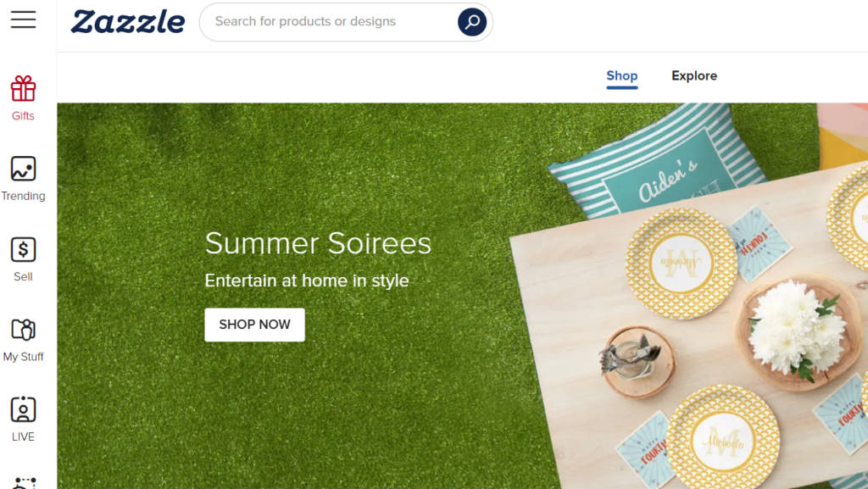Click the Summer Soirees heading
The height and width of the screenshot is (489, 868).
[318, 243]
